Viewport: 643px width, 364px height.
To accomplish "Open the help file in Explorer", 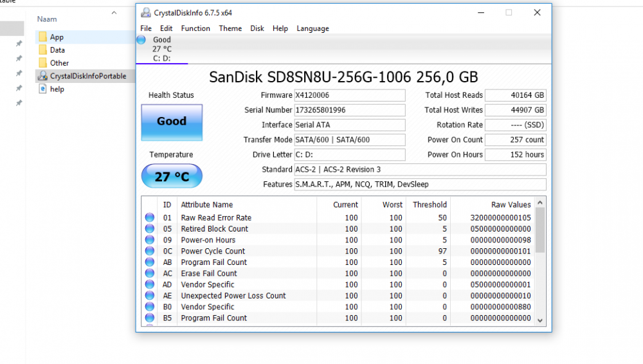I will tap(57, 89).
